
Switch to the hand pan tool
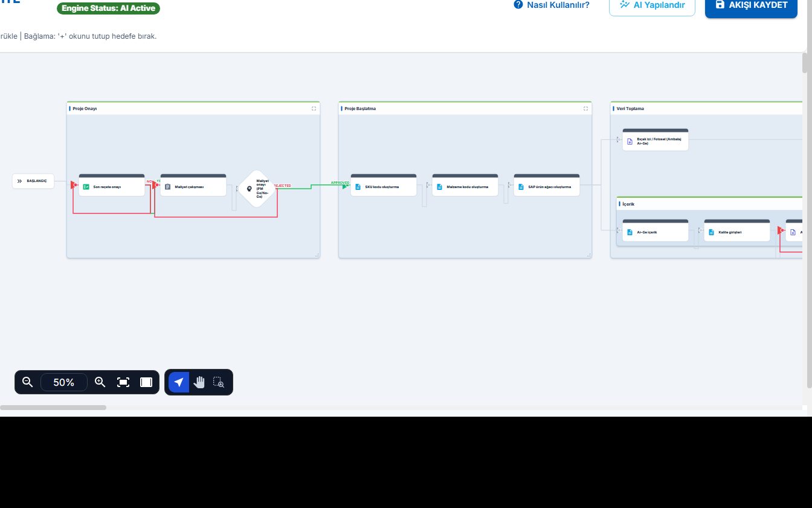[199, 382]
